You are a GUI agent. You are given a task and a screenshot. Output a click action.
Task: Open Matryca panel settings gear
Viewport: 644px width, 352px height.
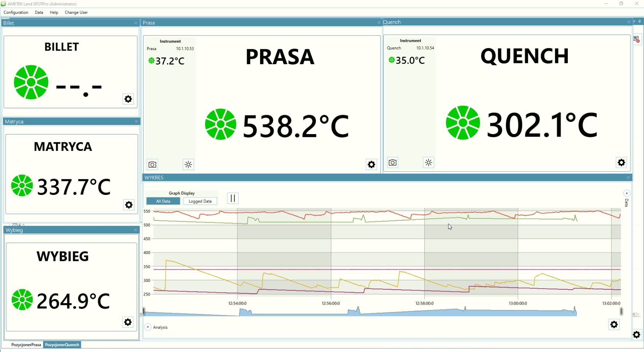pos(129,205)
